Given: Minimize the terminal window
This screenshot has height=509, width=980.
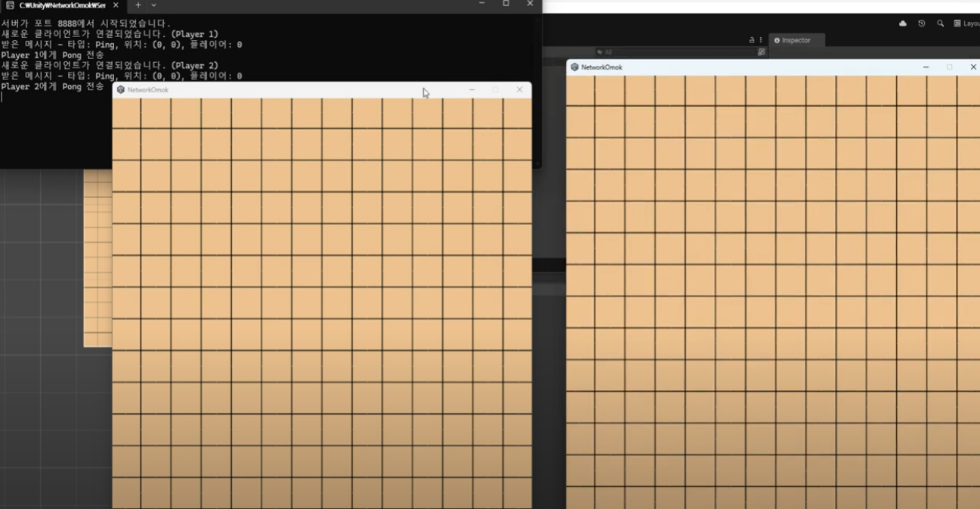Looking at the screenshot, I should (481, 4).
